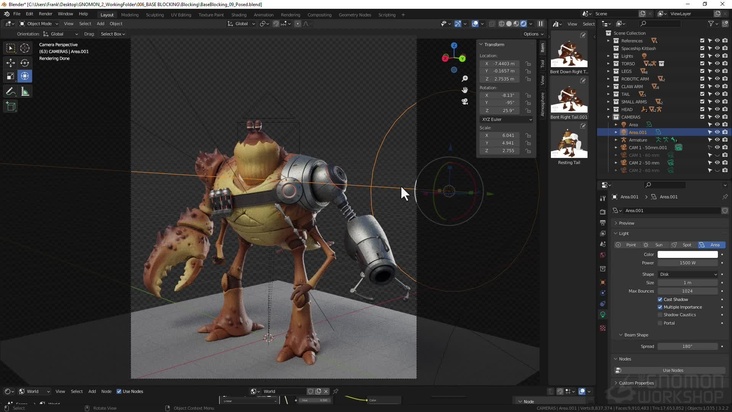Viewport: 732px width, 412px height.
Task: Click the pin icon in properties header
Action: [725, 197]
